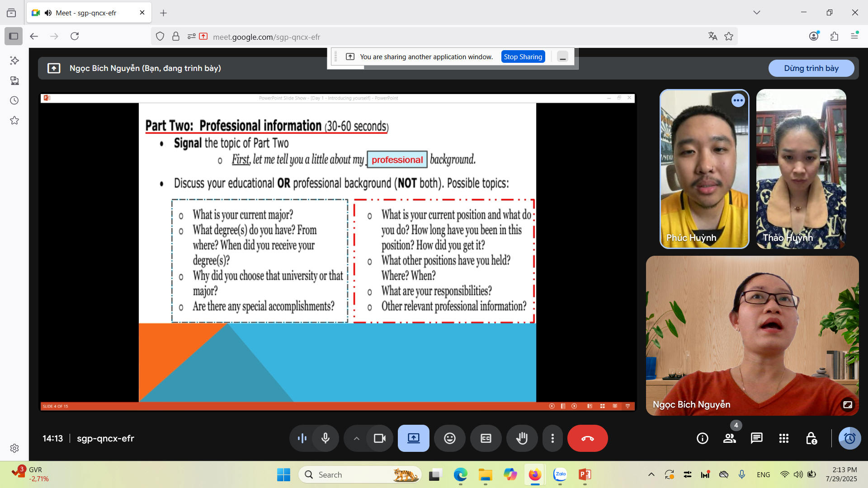Mute the microphone
The image size is (868, 488).
tap(325, 438)
